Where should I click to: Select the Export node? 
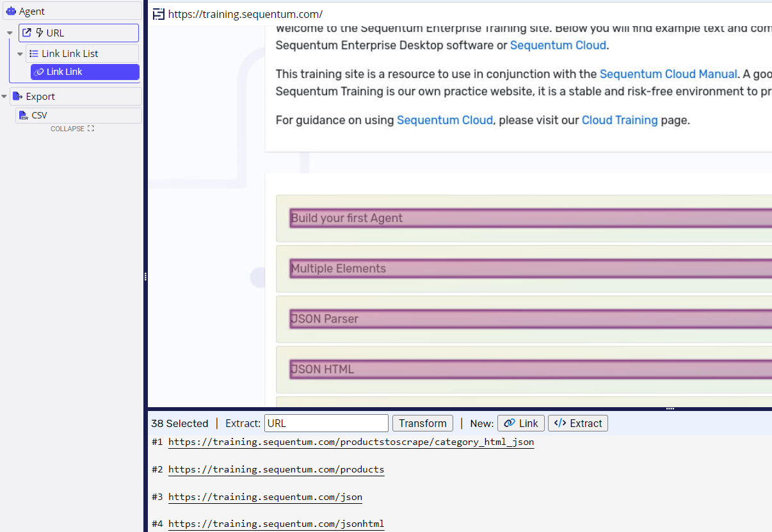coord(76,96)
